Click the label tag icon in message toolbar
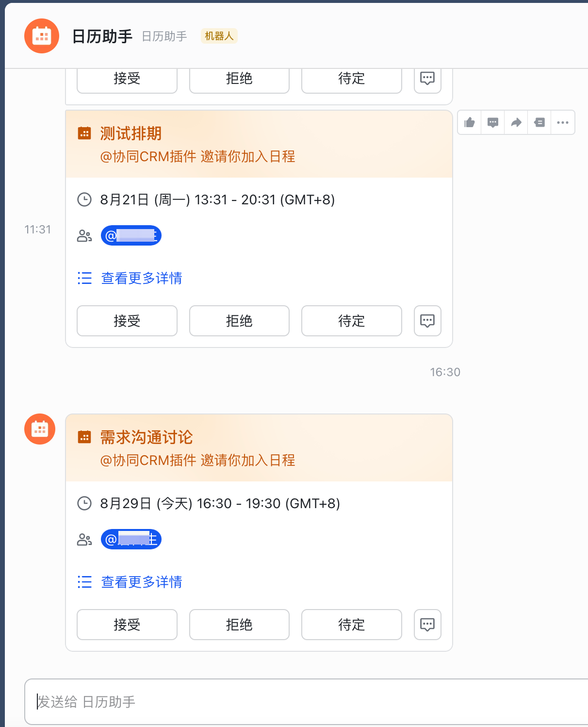This screenshot has width=588, height=727. pos(539,122)
